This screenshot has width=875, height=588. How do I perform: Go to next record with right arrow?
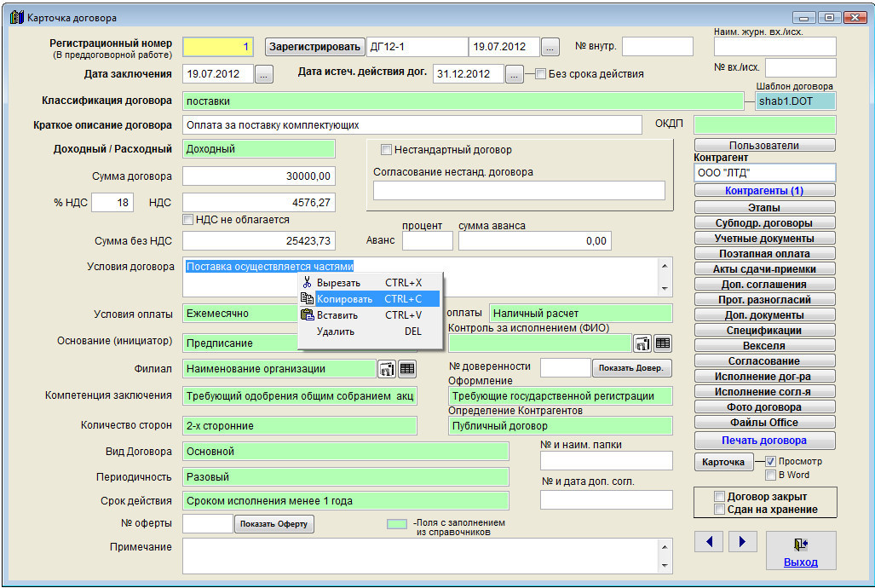click(743, 541)
